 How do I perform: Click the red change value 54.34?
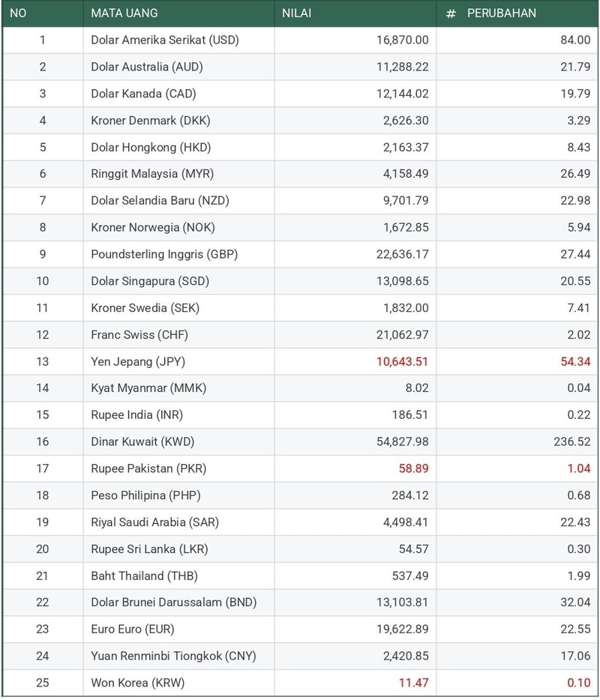[574, 361]
